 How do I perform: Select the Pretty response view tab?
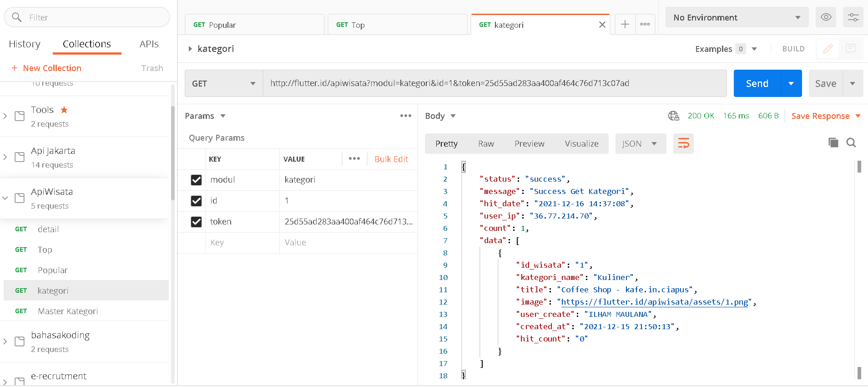pyautogui.click(x=446, y=144)
